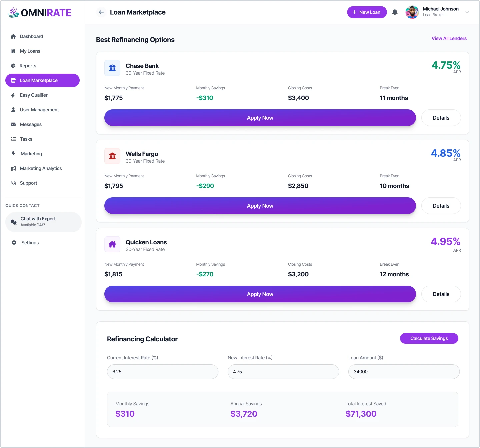The image size is (480, 448).
Task: Click the My Loans document icon
Action: (13, 51)
